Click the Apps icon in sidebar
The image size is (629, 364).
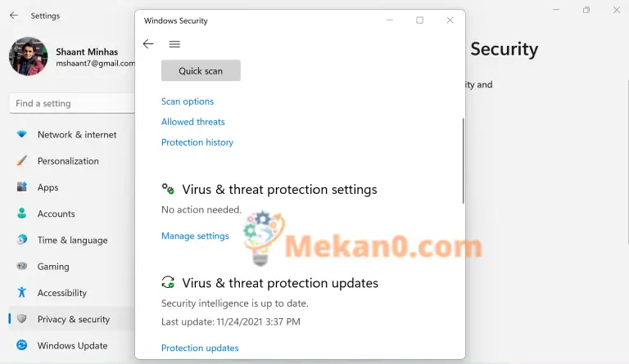point(21,186)
